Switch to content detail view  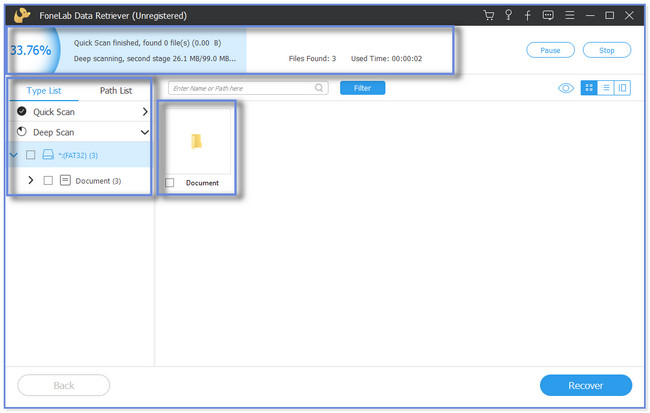click(x=622, y=88)
